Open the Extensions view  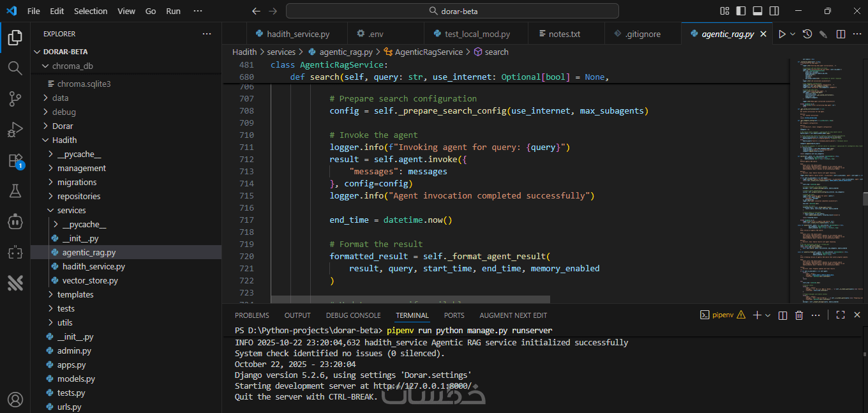15,160
